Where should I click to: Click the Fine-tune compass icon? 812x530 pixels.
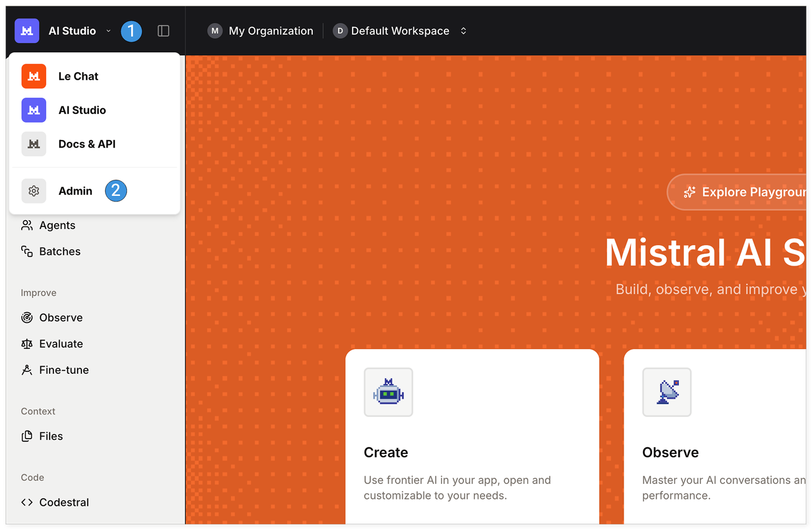point(27,370)
